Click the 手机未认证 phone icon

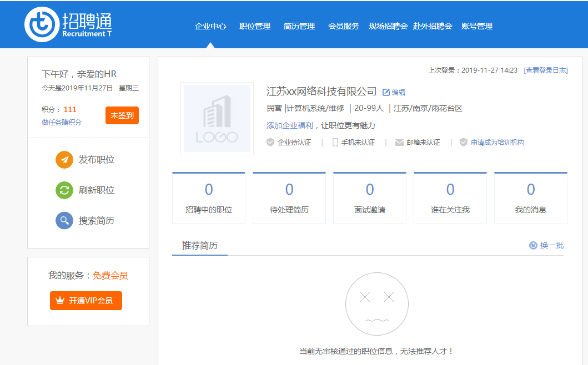point(335,143)
